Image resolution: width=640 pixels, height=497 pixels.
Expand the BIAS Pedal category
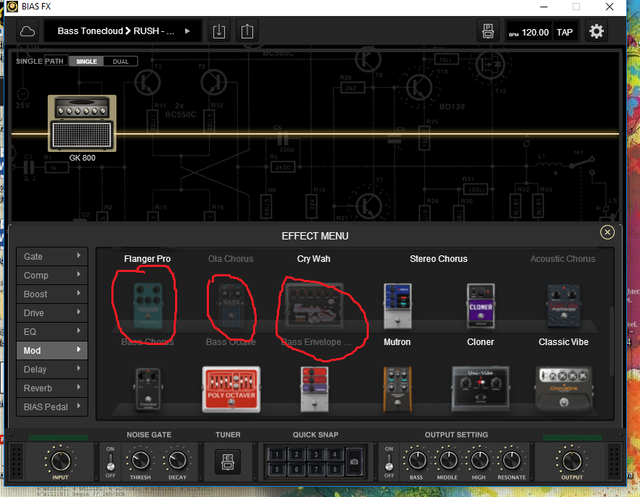[x=52, y=406]
